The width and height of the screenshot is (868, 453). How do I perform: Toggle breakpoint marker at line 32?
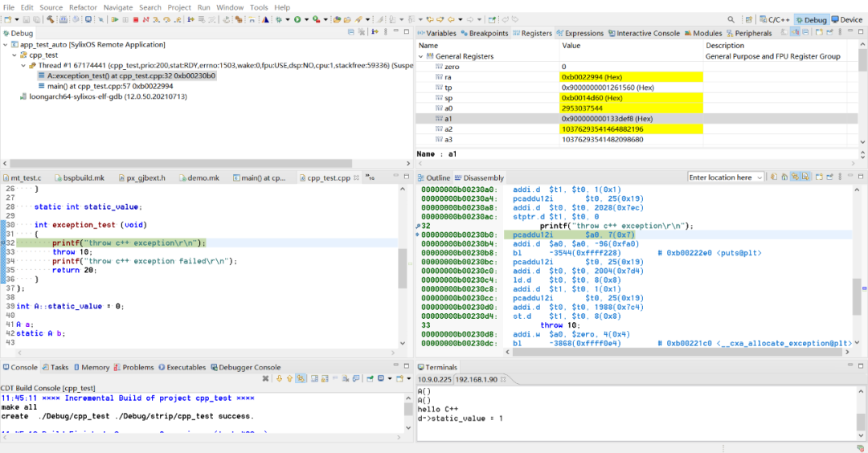click(x=3, y=243)
